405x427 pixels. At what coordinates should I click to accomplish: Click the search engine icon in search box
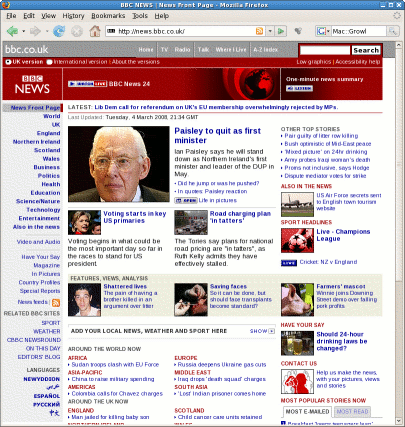coord(321,31)
